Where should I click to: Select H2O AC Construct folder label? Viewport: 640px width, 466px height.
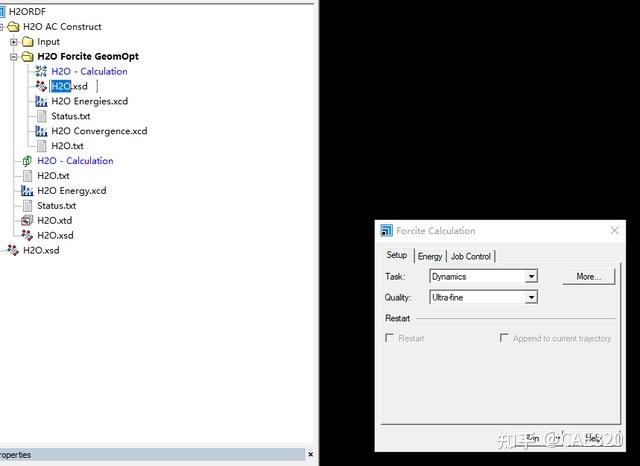coord(62,27)
